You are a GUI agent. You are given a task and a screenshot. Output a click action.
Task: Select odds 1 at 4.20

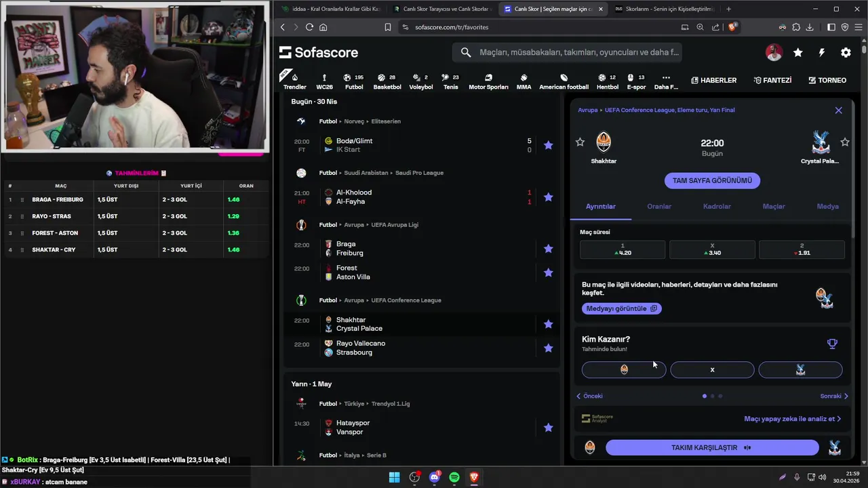tap(623, 249)
